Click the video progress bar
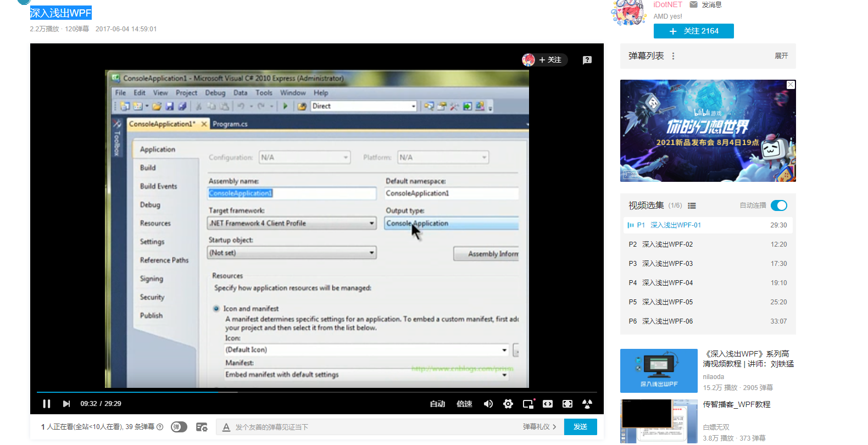This screenshot has width=868, height=445. [x=317, y=392]
